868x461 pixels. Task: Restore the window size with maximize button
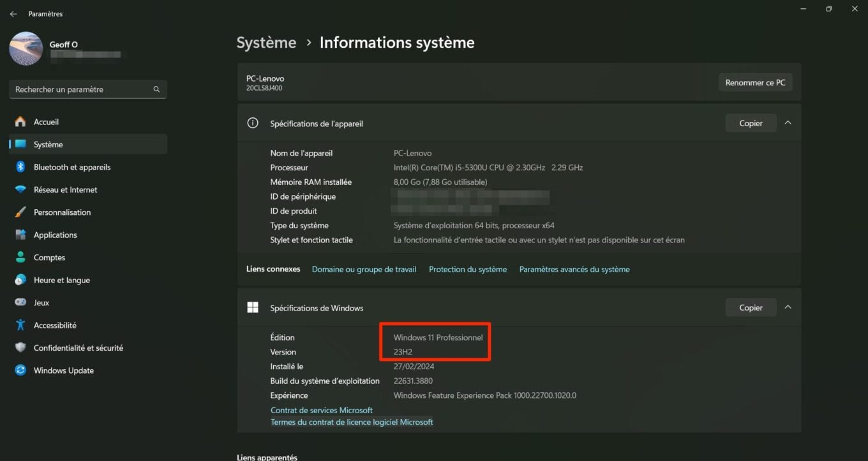828,9
